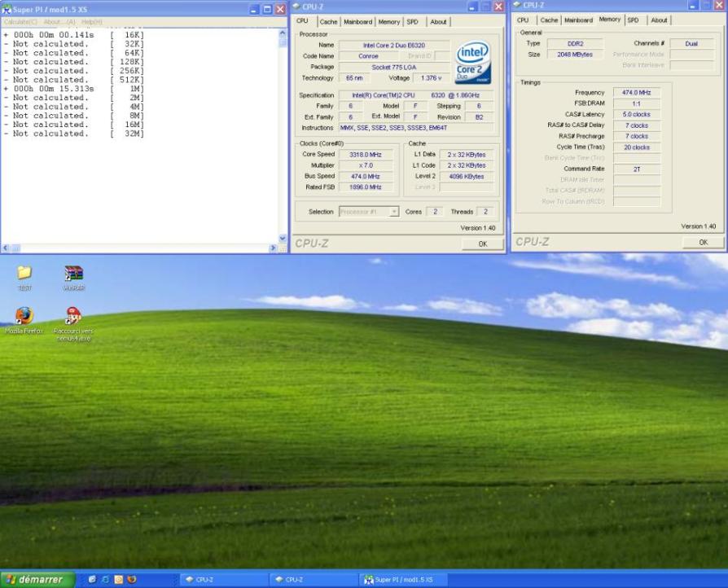Click the FSB:DRAM value '1:1'

click(x=637, y=103)
